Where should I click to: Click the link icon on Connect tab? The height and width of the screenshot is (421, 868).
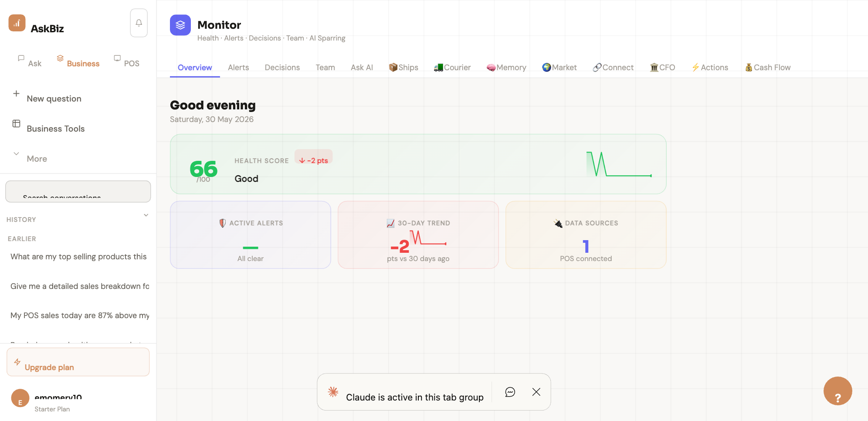coord(597,68)
